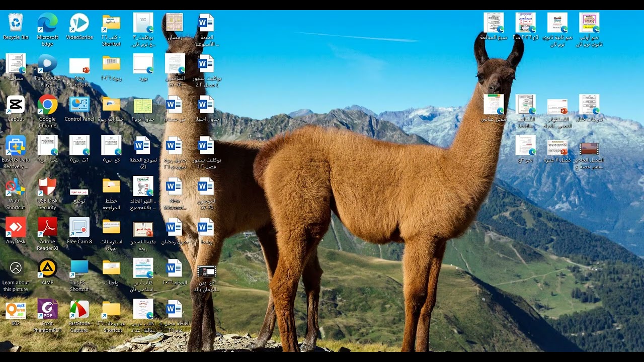The width and height of the screenshot is (644, 362).
Task: Open the صيغ المبالغة PDF file
Action: [494, 23]
